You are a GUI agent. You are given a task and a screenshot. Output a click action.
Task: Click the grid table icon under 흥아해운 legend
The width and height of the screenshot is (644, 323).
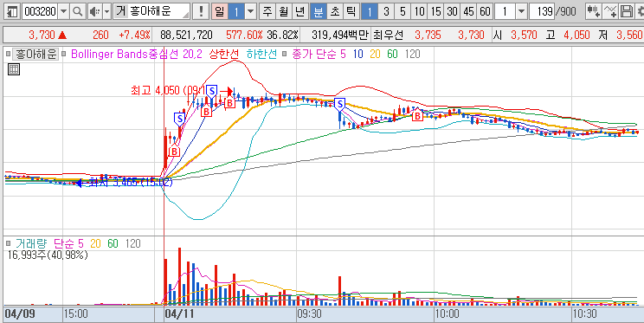click(x=14, y=69)
